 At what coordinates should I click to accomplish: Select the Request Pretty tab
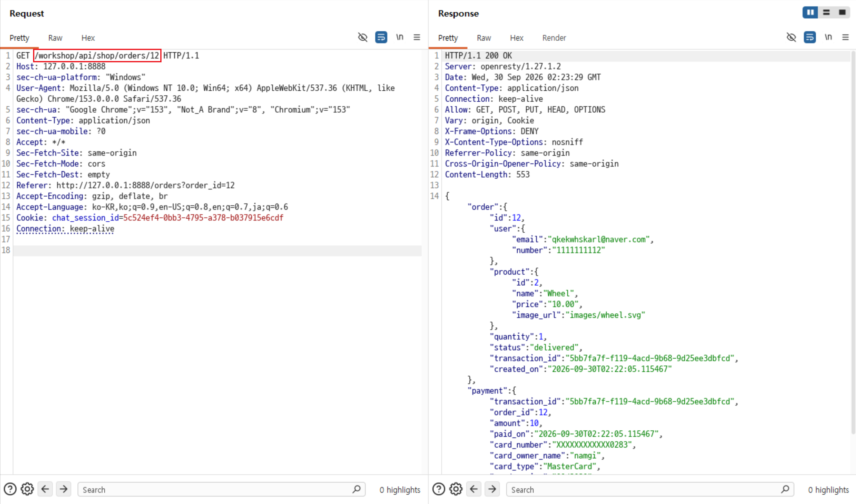tap(20, 38)
